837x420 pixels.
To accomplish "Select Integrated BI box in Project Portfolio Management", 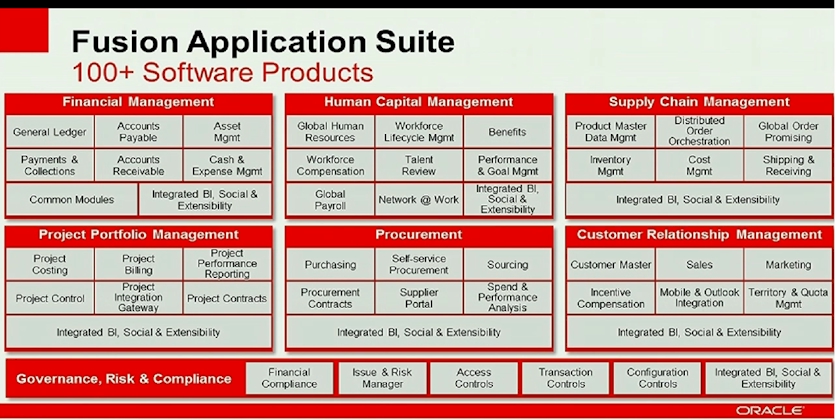I will pyautogui.click(x=138, y=332).
